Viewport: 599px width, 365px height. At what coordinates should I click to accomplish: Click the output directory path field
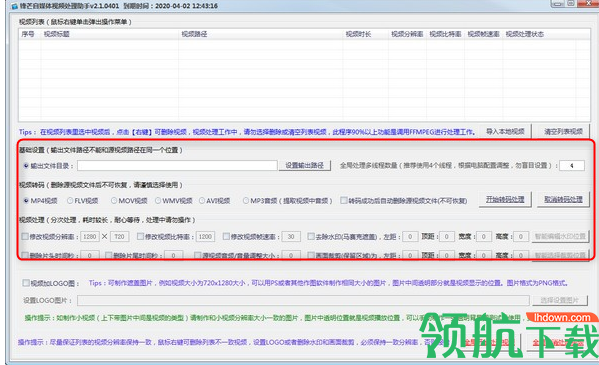click(177, 165)
